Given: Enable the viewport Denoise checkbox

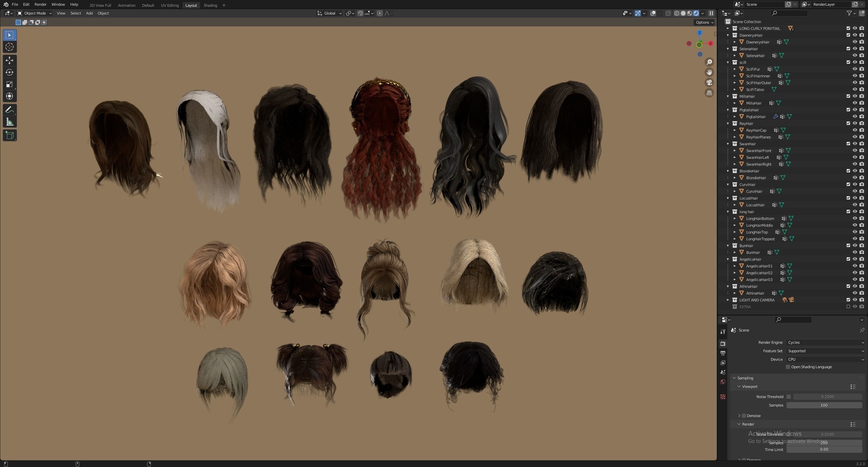Looking at the screenshot, I should (744, 416).
